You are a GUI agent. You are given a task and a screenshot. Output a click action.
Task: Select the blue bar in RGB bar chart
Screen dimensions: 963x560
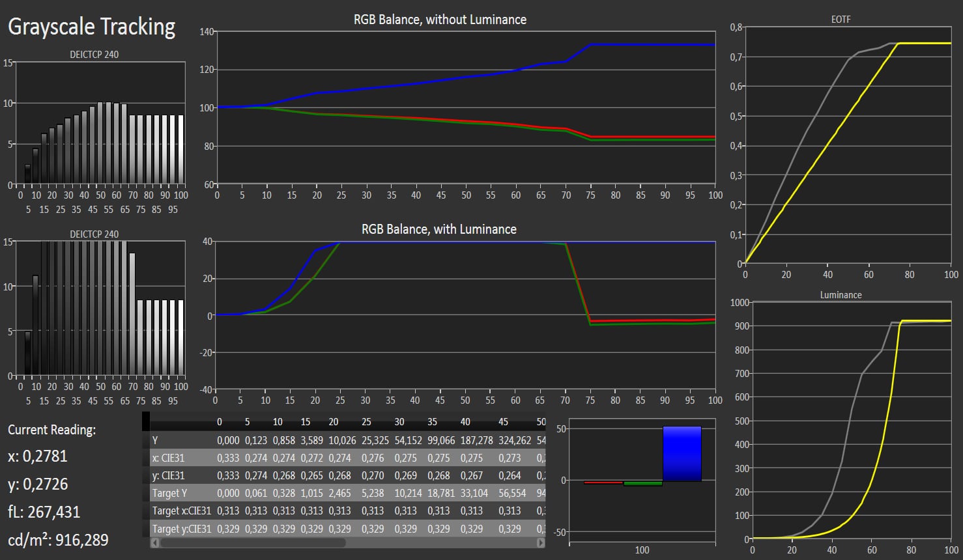point(682,454)
